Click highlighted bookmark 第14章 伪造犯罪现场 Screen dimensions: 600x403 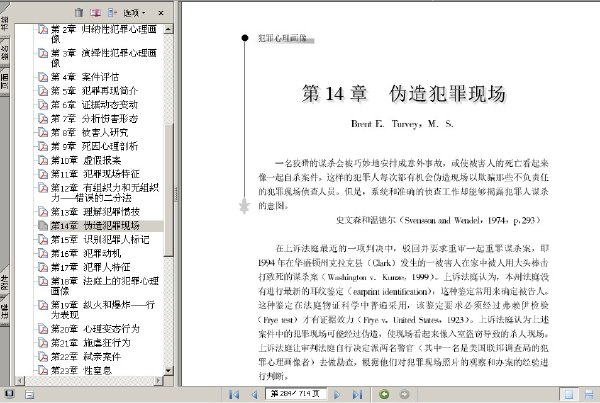tap(95, 225)
